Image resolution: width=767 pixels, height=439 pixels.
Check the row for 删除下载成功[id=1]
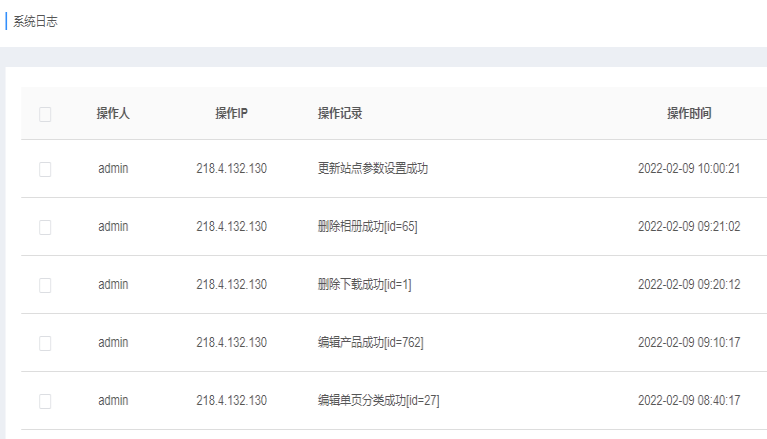coord(45,285)
